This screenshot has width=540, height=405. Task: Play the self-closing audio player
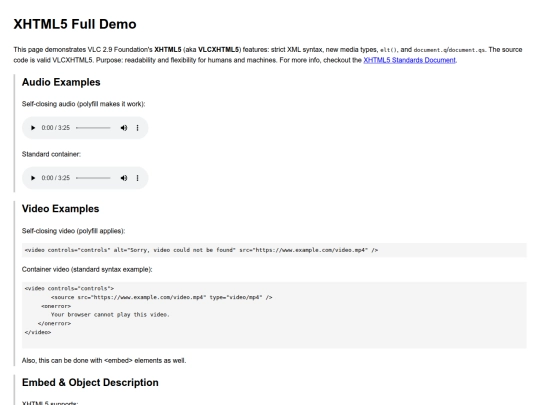(33, 128)
